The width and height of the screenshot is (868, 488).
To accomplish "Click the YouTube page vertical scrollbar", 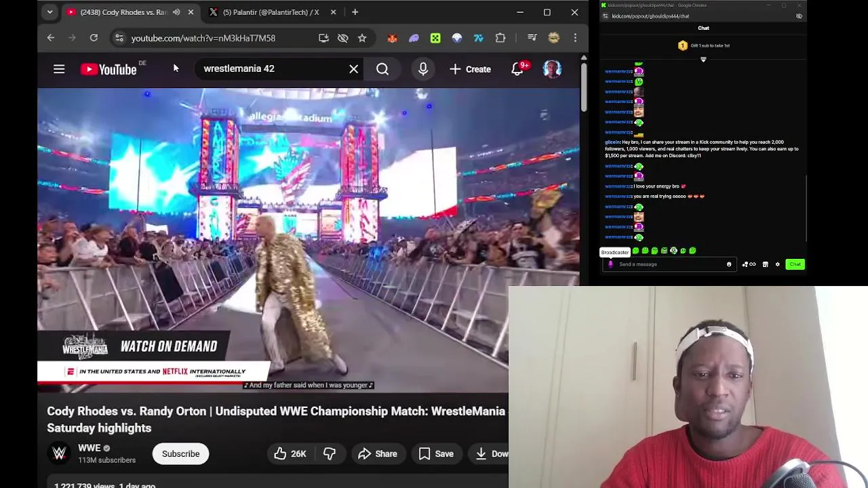I will (x=584, y=88).
